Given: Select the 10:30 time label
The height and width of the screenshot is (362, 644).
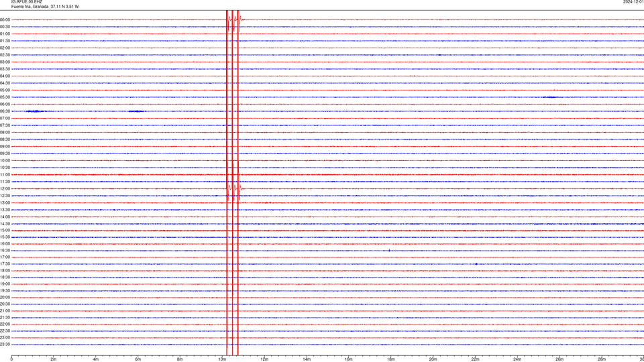Looking at the screenshot, I should pos(5,168).
